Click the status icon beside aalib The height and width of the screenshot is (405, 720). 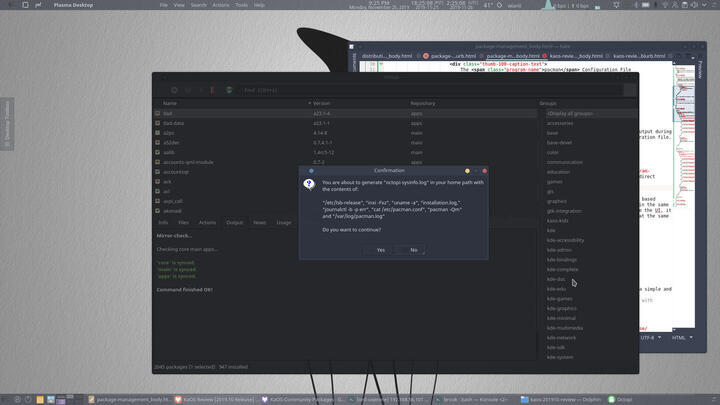click(x=158, y=152)
